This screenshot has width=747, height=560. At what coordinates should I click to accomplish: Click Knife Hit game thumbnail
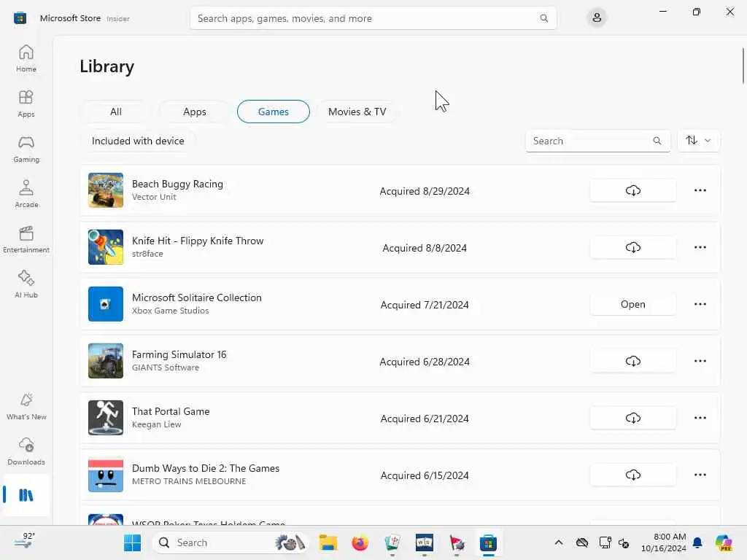[106, 247]
